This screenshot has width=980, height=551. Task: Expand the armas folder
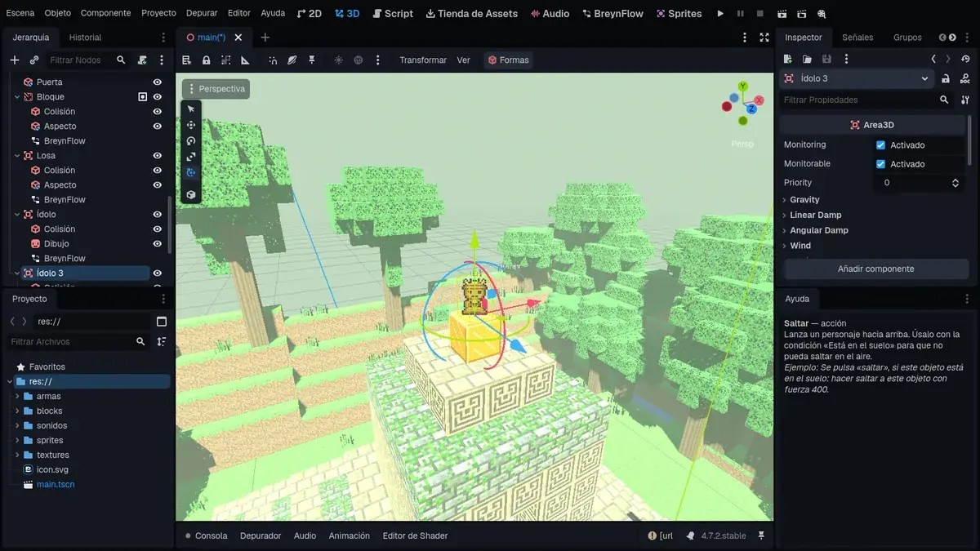pos(17,397)
